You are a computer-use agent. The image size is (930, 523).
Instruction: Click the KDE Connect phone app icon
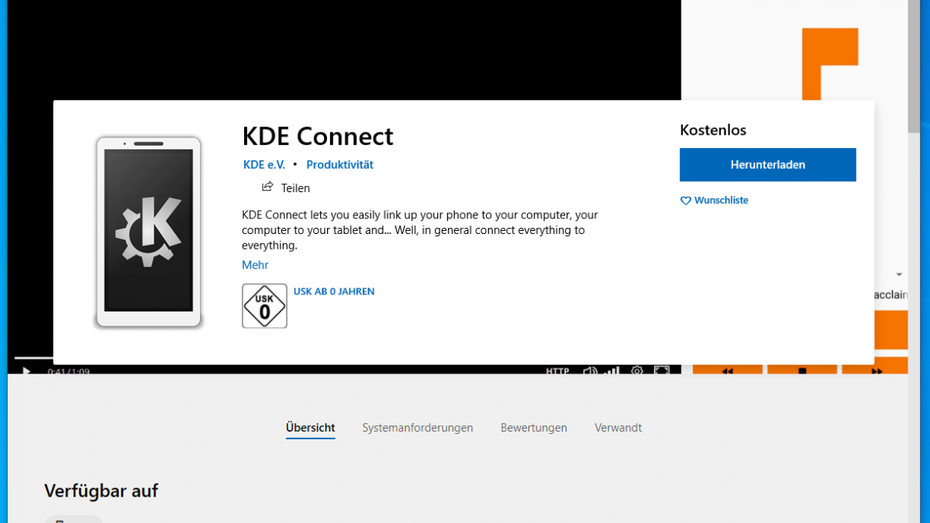coord(149,232)
